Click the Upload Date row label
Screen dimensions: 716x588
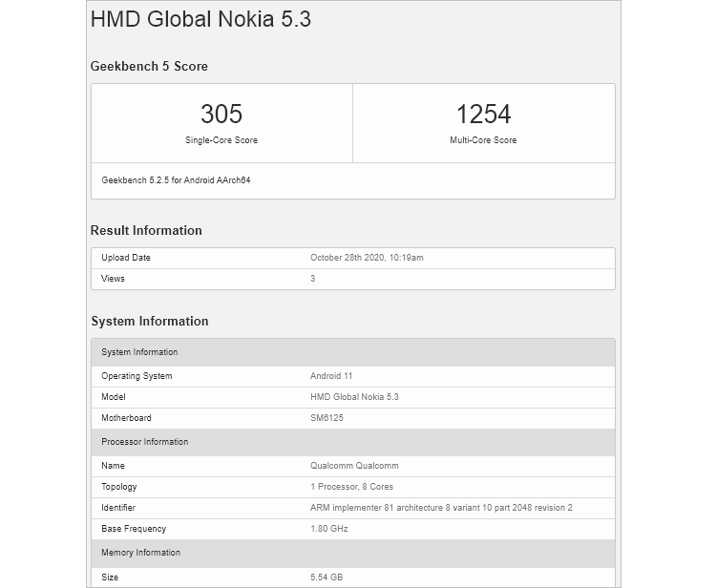(x=126, y=258)
